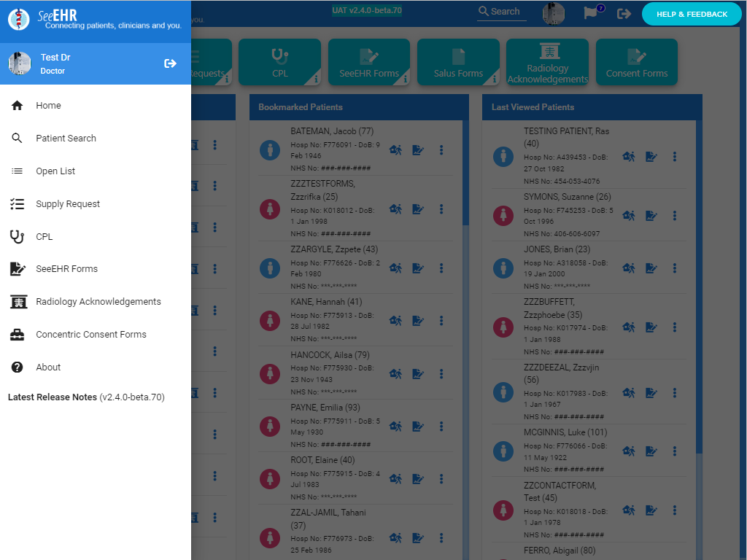Select patient avatar for BATEMAN, Jacob
Screen dimensions: 747x560
pyautogui.click(x=270, y=150)
